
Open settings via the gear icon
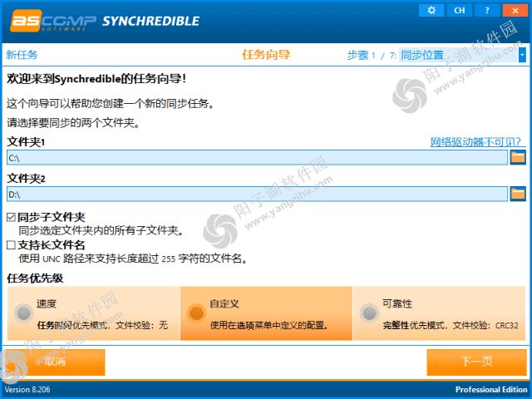click(x=431, y=11)
